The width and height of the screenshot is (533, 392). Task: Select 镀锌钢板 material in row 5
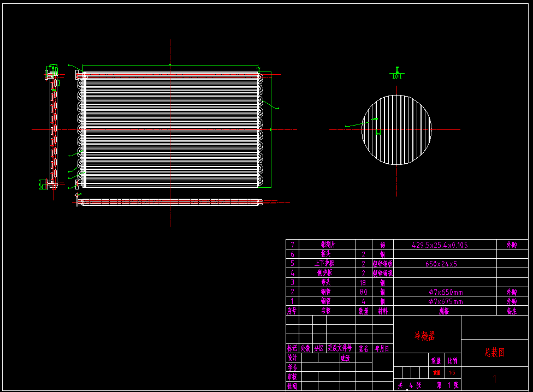coord(383,264)
